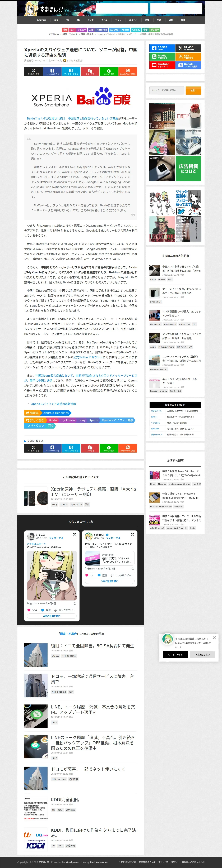Screen dimensions: 222x868
Task: Open Xiaomi 13T Pro sidebar thumbnail
Action: point(162,169)
